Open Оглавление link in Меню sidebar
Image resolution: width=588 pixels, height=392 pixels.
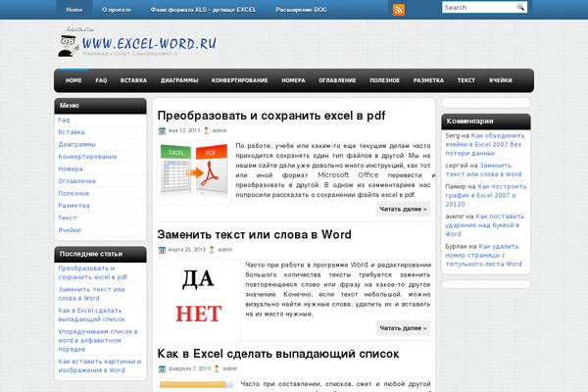(76, 180)
